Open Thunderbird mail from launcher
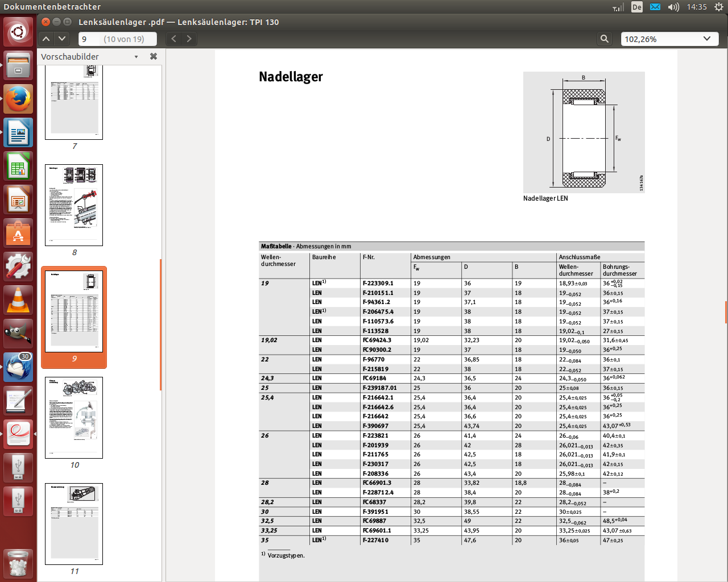This screenshot has width=728, height=582. coord(18,367)
